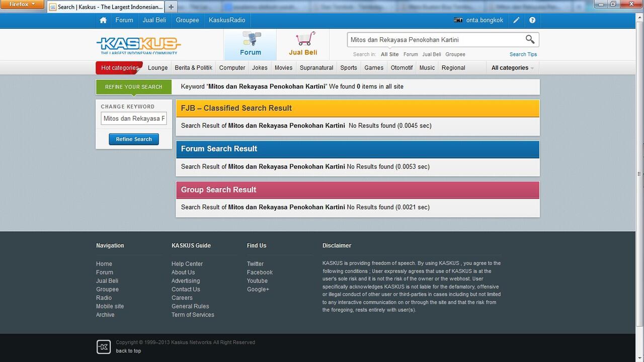Select the 'All Site' search scope
Screen dimensions: 644x362
pyautogui.click(x=389, y=54)
